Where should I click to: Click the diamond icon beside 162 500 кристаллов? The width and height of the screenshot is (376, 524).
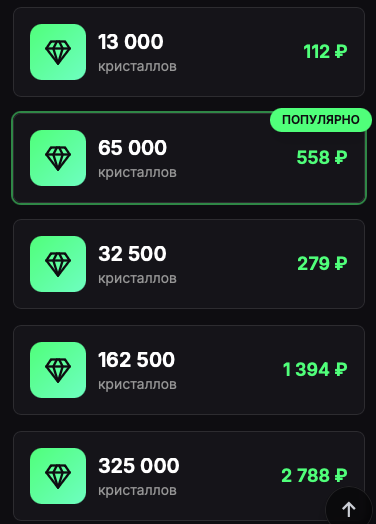click(x=58, y=370)
